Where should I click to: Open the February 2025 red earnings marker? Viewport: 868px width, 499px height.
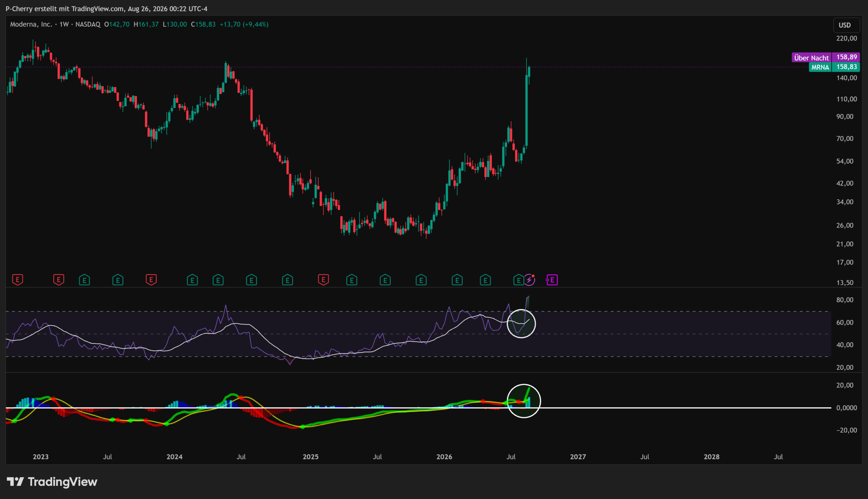click(323, 280)
